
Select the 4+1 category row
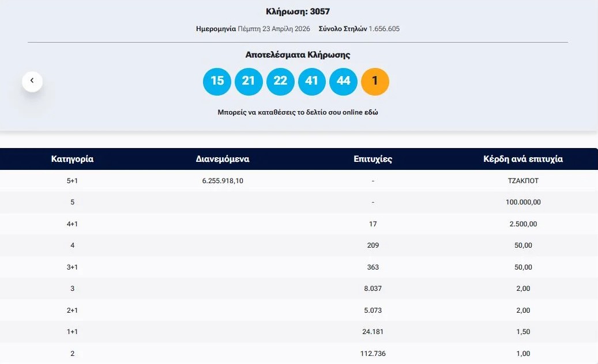[x=299, y=223]
